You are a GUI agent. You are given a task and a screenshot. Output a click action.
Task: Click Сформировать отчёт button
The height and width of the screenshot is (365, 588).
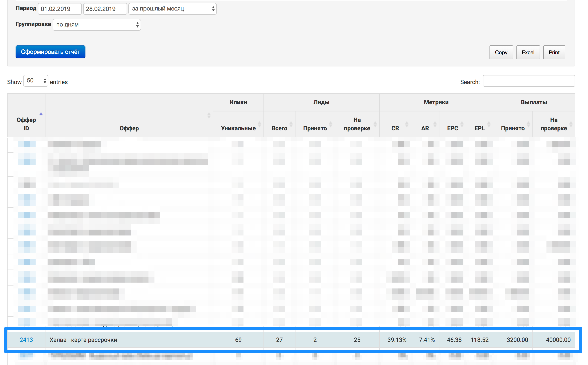(x=51, y=52)
